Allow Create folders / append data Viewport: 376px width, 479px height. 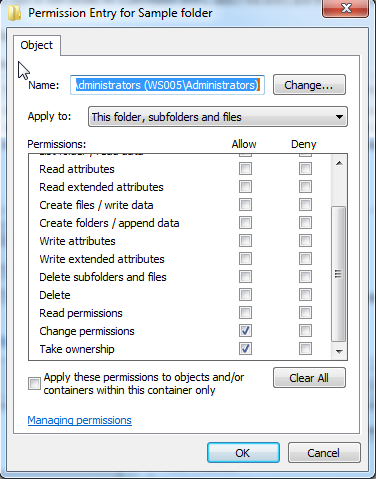pyautogui.click(x=245, y=223)
